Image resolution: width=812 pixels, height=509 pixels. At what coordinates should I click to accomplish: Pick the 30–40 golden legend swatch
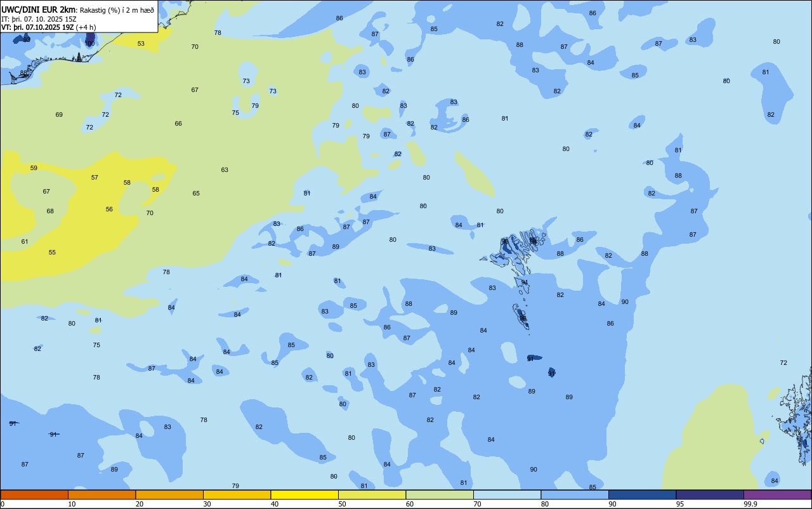pyautogui.click(x=237, y=494)
